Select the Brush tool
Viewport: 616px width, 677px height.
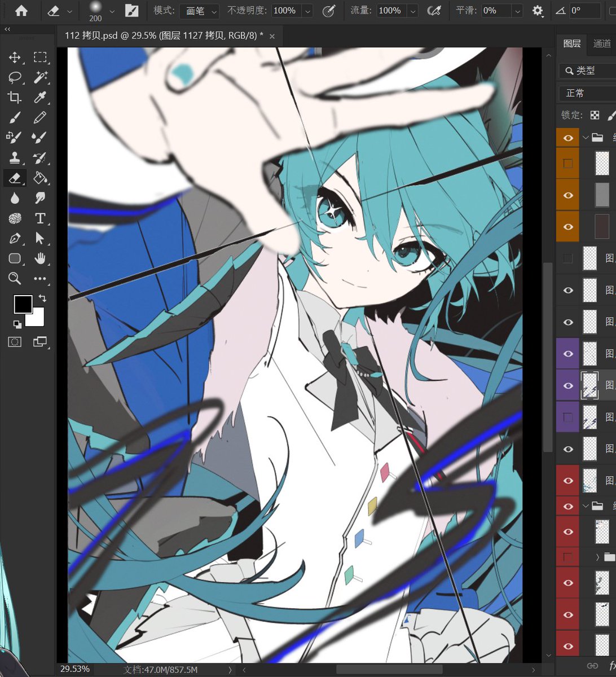15,117
